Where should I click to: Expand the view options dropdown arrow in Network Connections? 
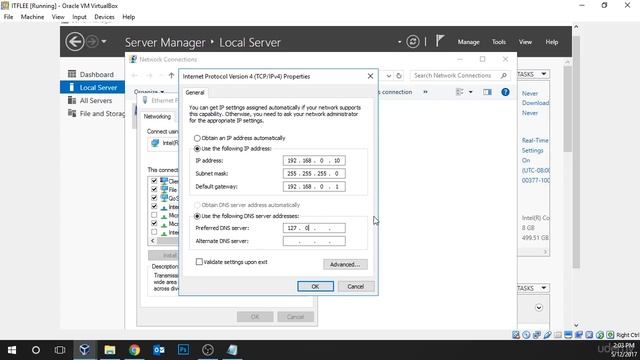[x=471, y=92]
